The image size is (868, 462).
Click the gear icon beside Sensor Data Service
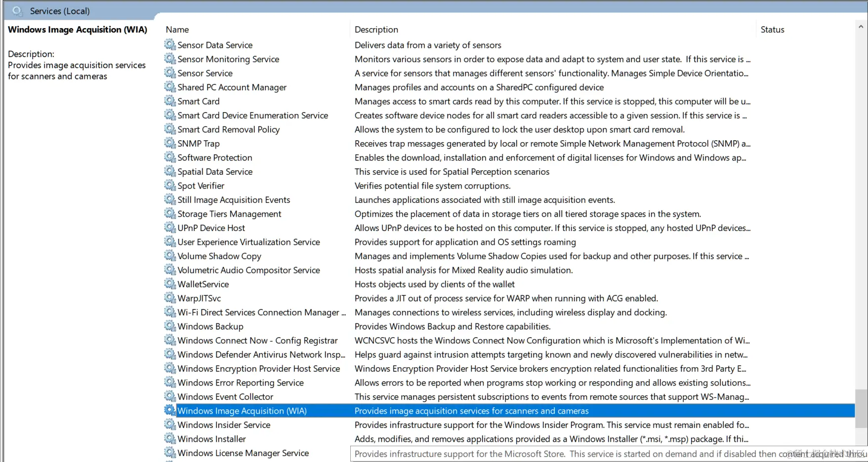tap(170, 45)
